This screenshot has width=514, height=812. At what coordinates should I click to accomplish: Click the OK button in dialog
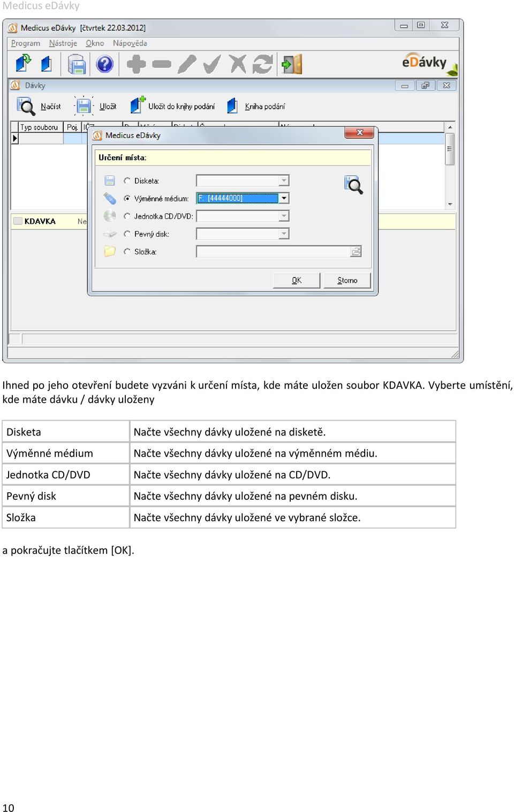297,280
